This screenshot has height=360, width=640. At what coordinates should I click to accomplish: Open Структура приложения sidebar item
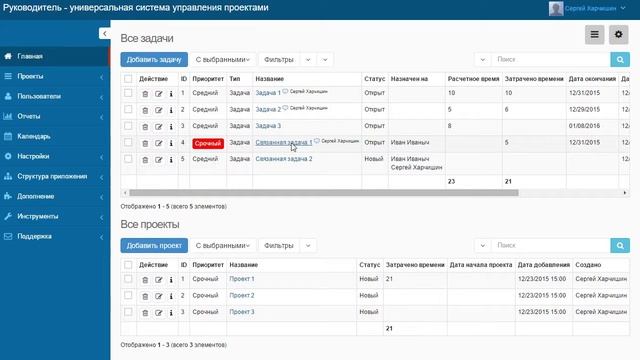55,176
